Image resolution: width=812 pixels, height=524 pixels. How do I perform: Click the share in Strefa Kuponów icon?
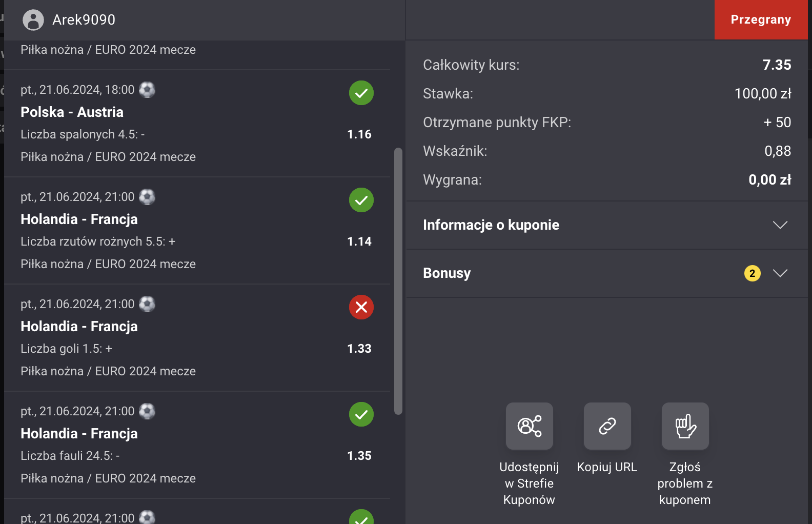529,426
